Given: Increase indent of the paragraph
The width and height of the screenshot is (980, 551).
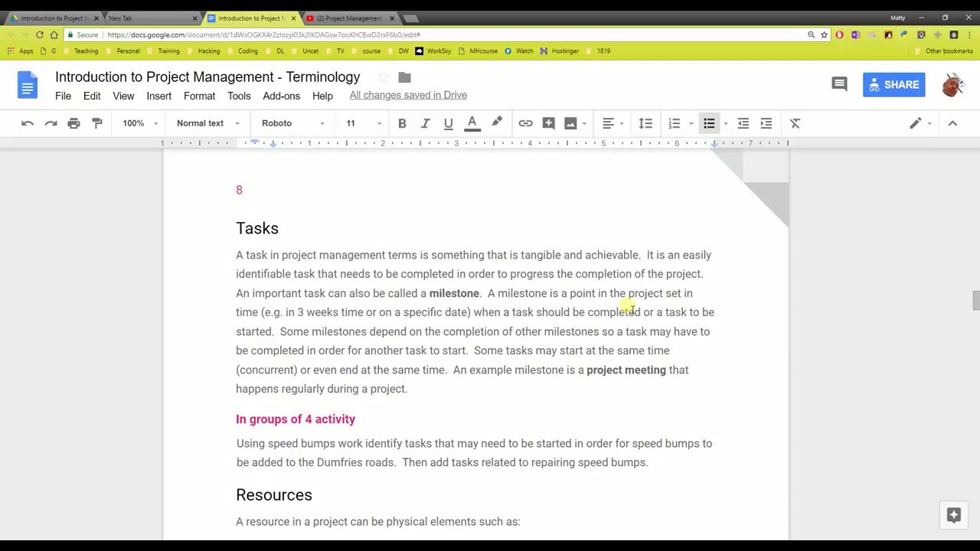Looking at the screenshot, I should (x=766, y=123).
